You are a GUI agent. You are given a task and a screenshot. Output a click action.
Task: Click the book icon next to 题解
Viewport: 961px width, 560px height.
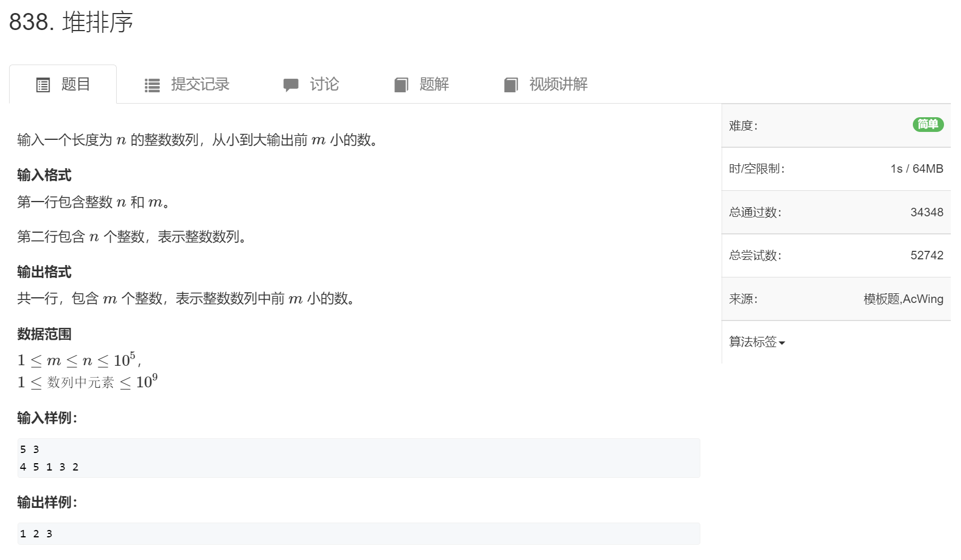(401, 84)
